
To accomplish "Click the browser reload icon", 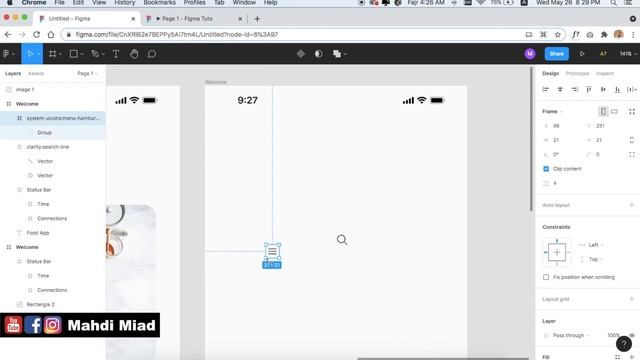I will (x=36, y=35).
